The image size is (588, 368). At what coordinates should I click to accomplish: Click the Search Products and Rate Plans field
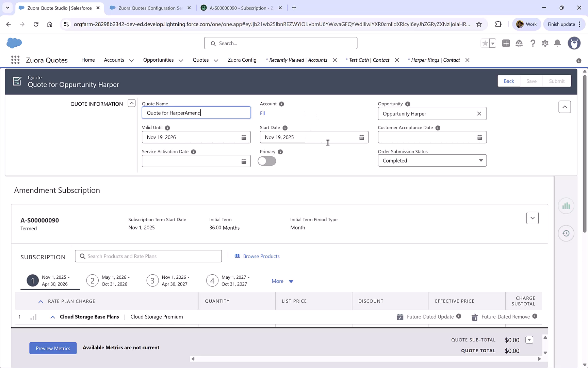pyautogui.click(x=148, y=256)
